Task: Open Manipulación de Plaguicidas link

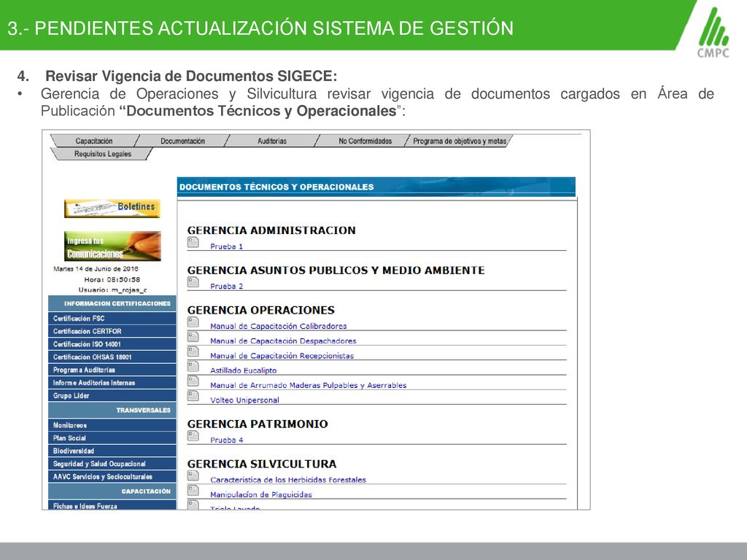Action: tap(261, 495)
